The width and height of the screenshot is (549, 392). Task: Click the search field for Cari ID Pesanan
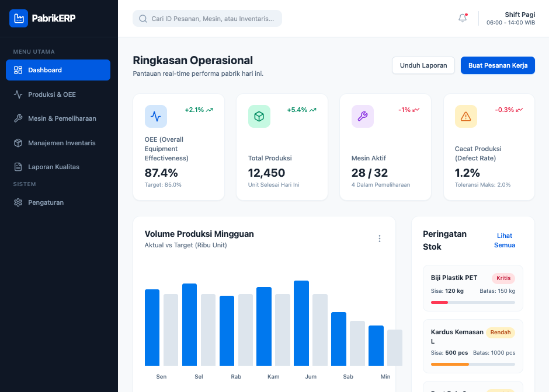tap(207, 18)
